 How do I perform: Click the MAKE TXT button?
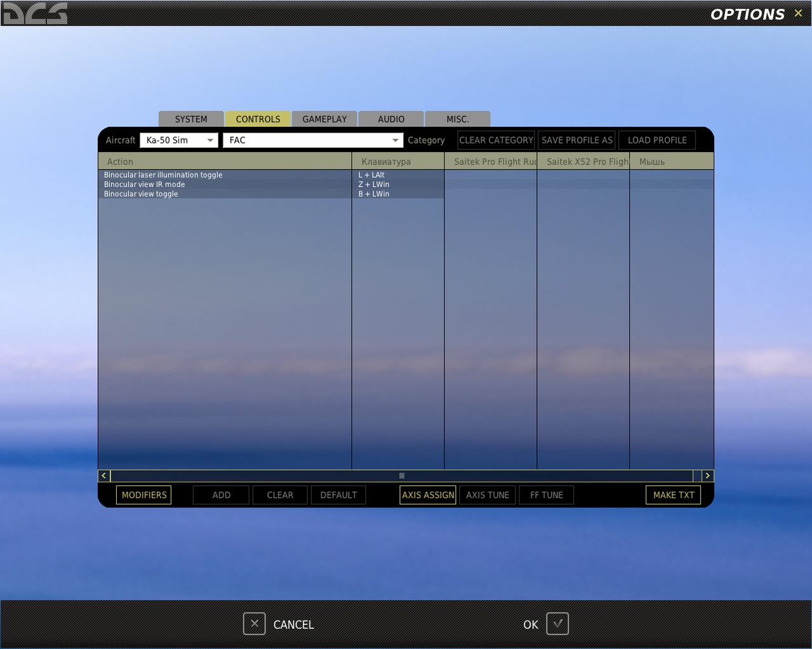coord(674,495)
